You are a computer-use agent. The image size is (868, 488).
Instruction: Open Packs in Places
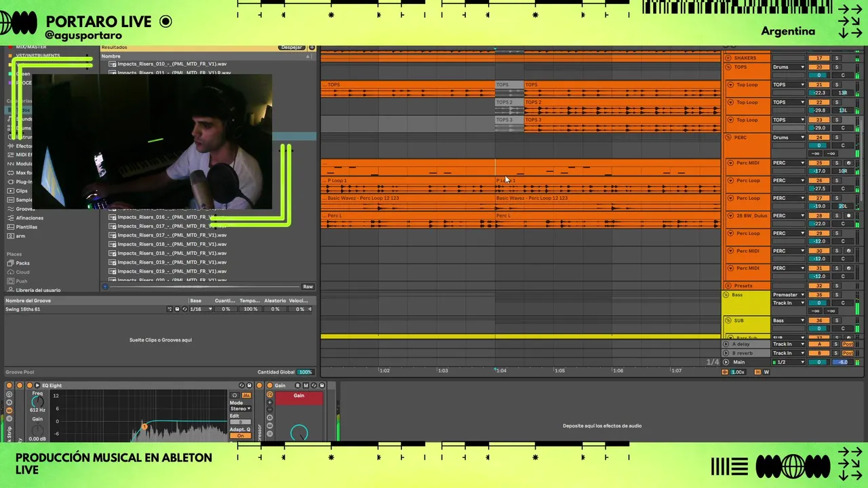22,263
